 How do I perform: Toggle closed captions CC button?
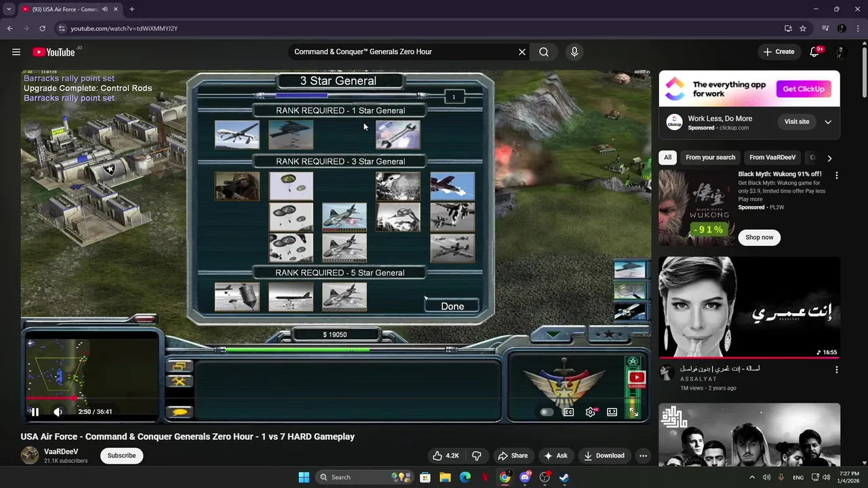(568, 411)
